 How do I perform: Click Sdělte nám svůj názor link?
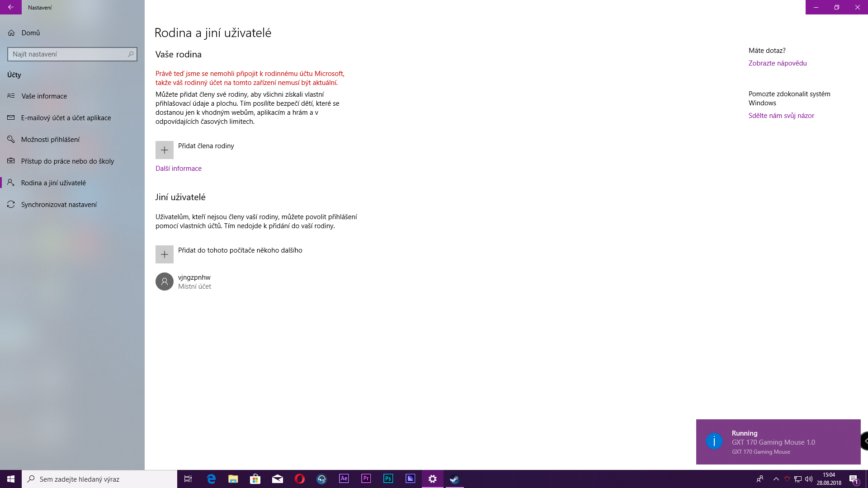click(781, 116)
